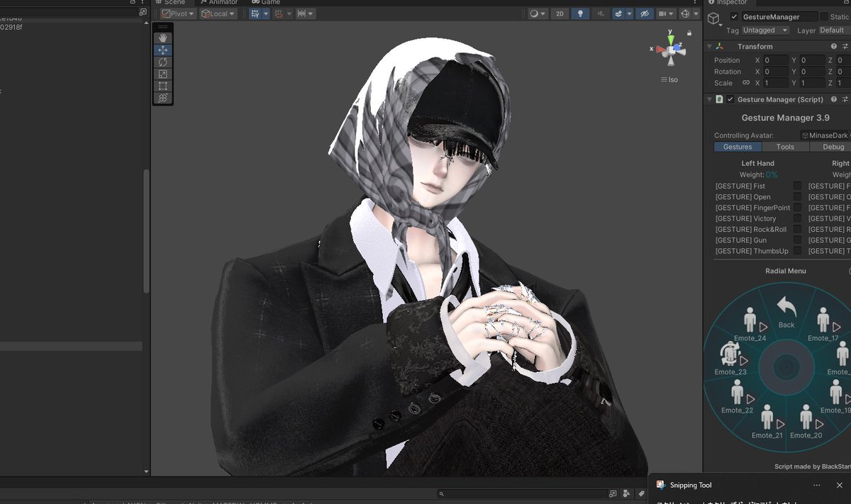
Task: Click the GestureManager name field
Action: 779,16
